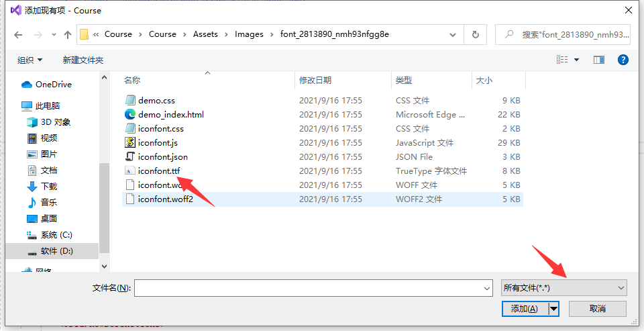Screen dimensions: 644x331
Task: Expand the address bar history dropdown
Action: (453, 34)
